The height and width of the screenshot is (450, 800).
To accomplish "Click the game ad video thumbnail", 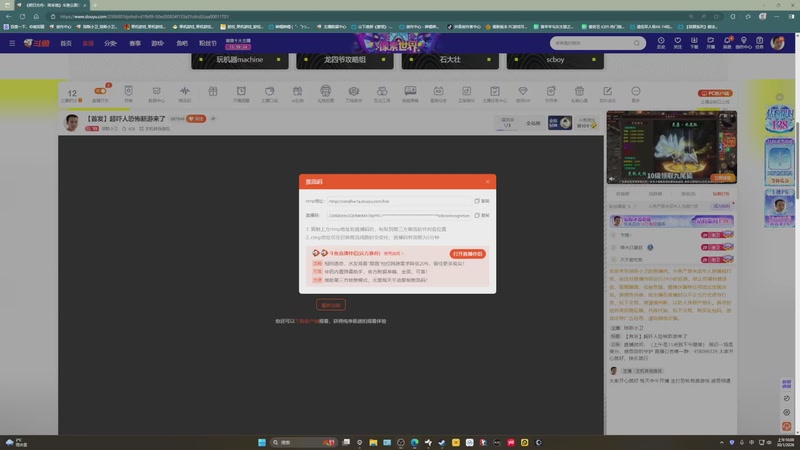I will 671,147.
